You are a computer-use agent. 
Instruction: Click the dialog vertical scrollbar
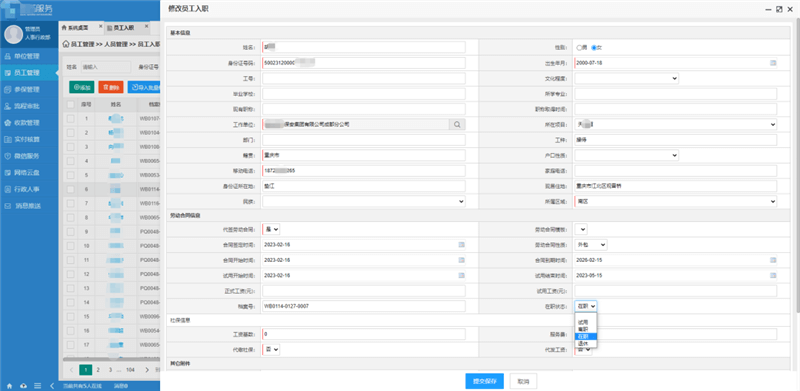[797, 165]
